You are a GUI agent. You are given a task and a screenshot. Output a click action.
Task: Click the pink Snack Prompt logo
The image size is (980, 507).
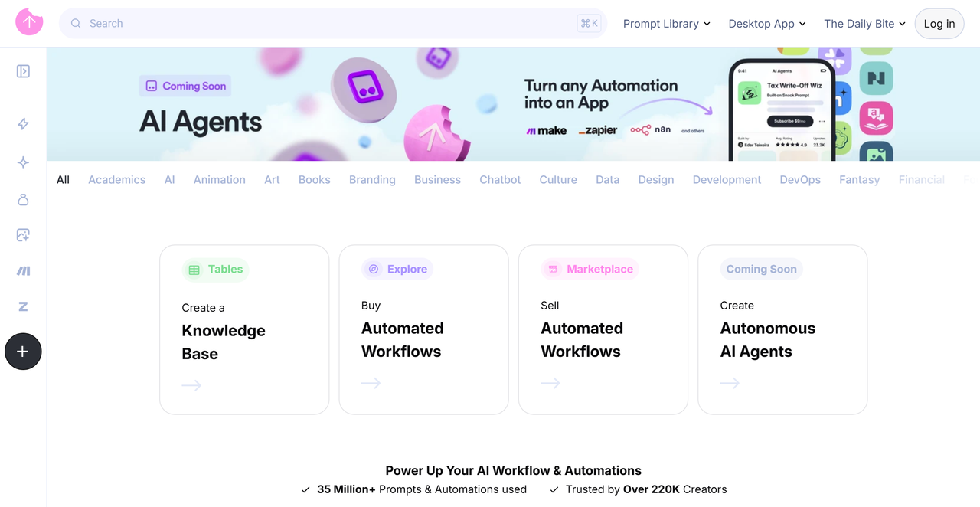29,22
